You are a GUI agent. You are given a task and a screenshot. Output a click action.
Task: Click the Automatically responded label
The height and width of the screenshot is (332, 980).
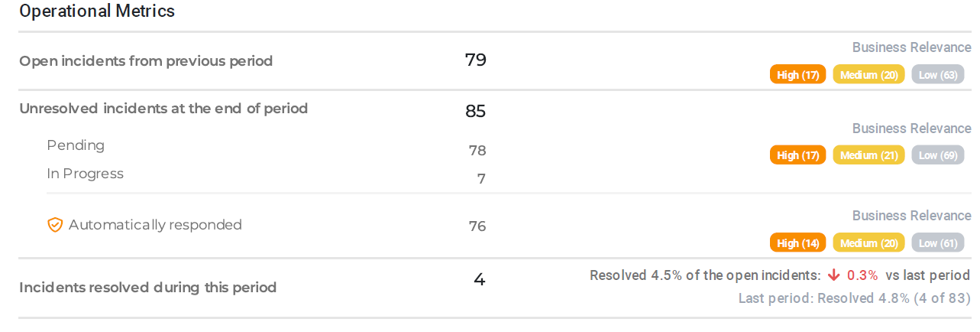click(x=155, y=225)
